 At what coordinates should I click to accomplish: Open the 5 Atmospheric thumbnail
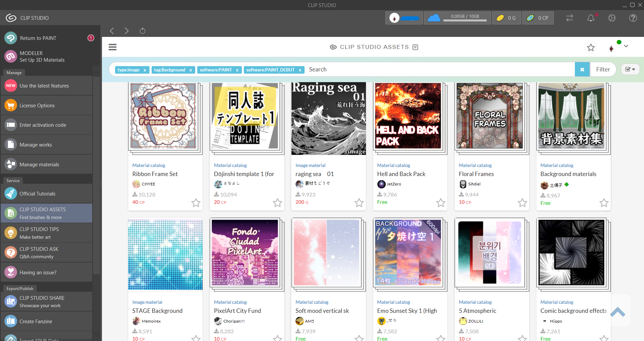point(492,255)
